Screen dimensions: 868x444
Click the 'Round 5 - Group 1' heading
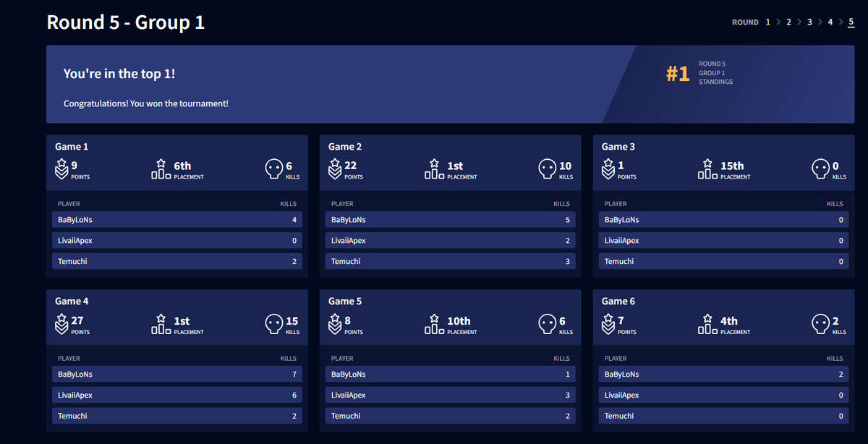pyautogui.click(x=126, y=22)
